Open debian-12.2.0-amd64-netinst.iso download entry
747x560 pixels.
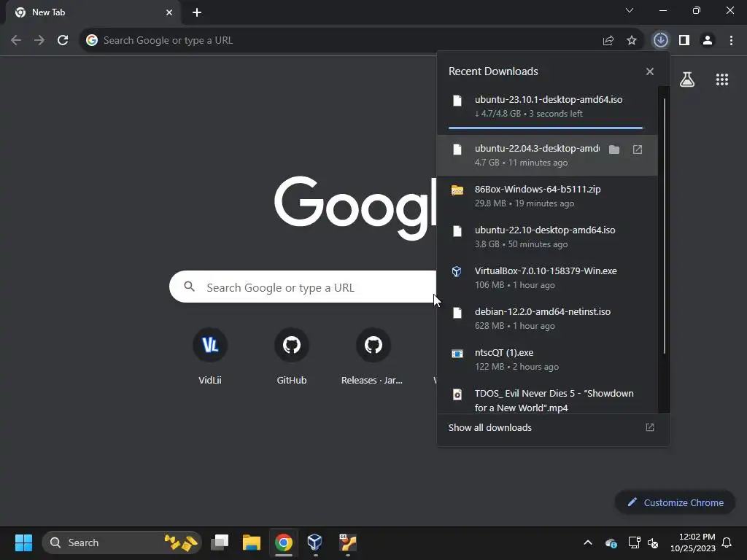547,319
